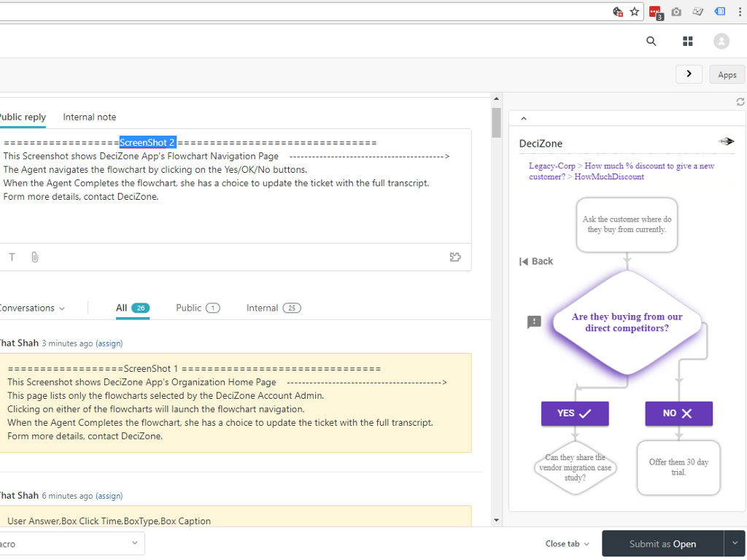Screen dimensions: 747x560
Task: Collapse the DeciZone panel with the chevron
Action: pyautogui.click(x=523, y=118)
